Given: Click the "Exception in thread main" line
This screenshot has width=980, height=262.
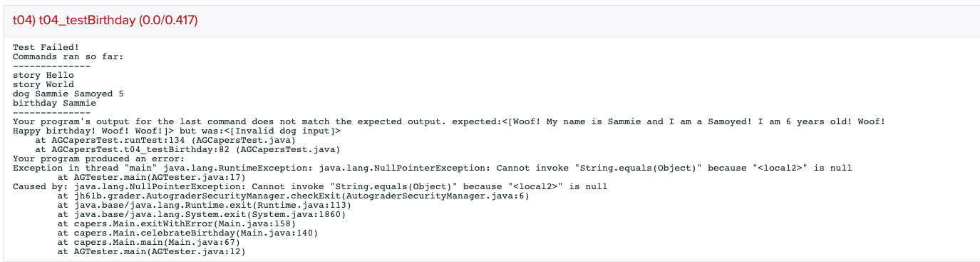Looking at the screenshot, I should point(433,168).
